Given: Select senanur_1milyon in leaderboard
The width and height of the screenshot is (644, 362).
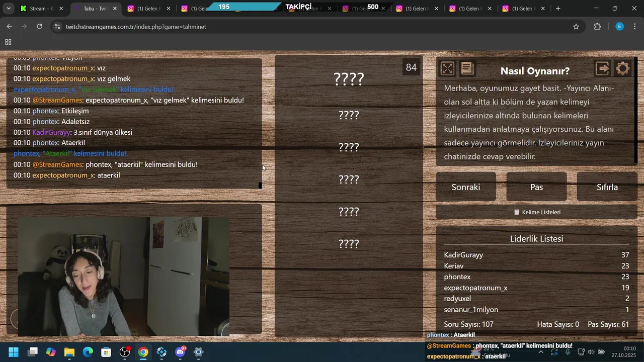Looking at the screenshot, I should click(x=536, y=310).
